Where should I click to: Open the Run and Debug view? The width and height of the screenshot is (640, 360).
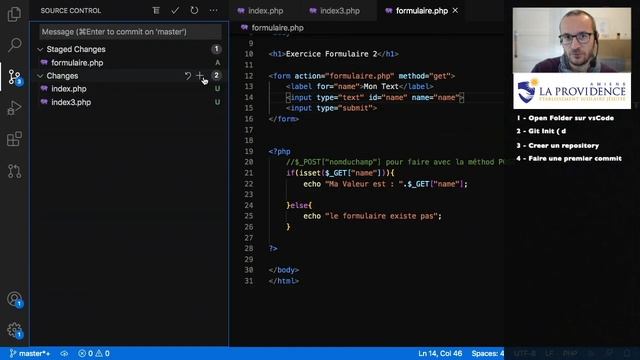tap(14, 108)
